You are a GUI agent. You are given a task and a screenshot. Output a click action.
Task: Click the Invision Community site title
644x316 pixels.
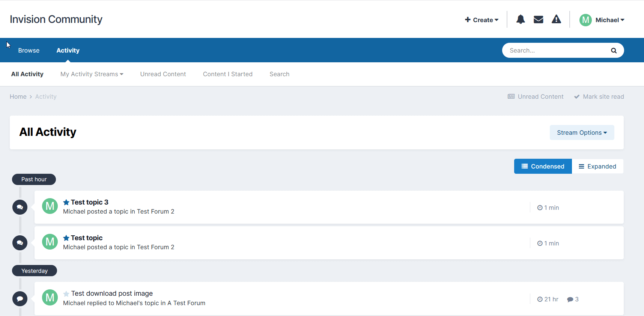56,19
